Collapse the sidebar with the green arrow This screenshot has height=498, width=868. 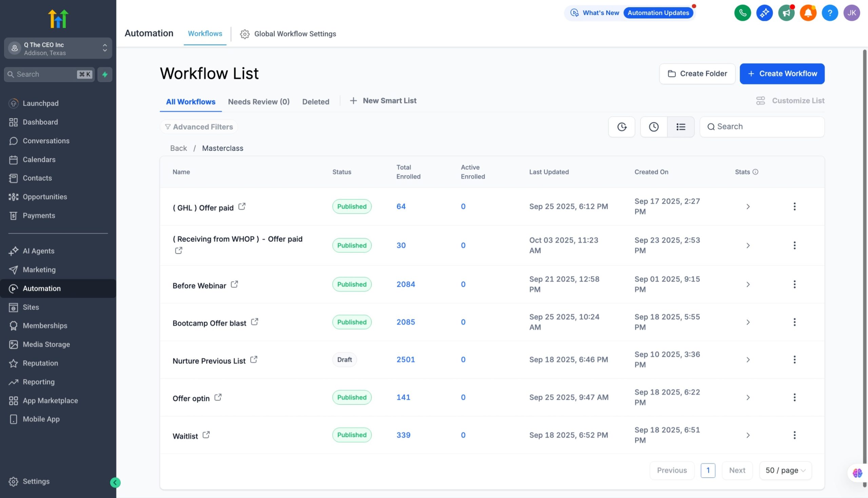pos(115,482)
